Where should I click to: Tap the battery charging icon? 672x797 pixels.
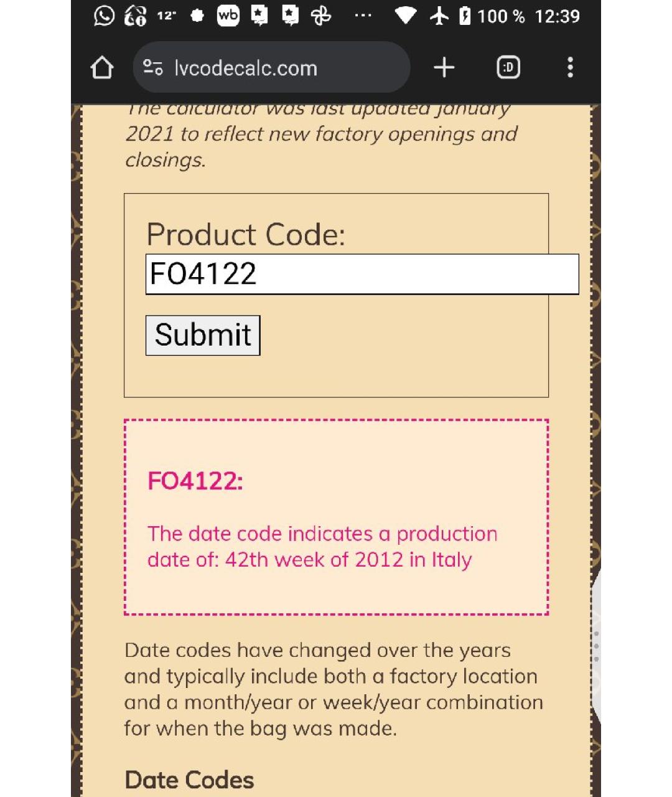465,16
